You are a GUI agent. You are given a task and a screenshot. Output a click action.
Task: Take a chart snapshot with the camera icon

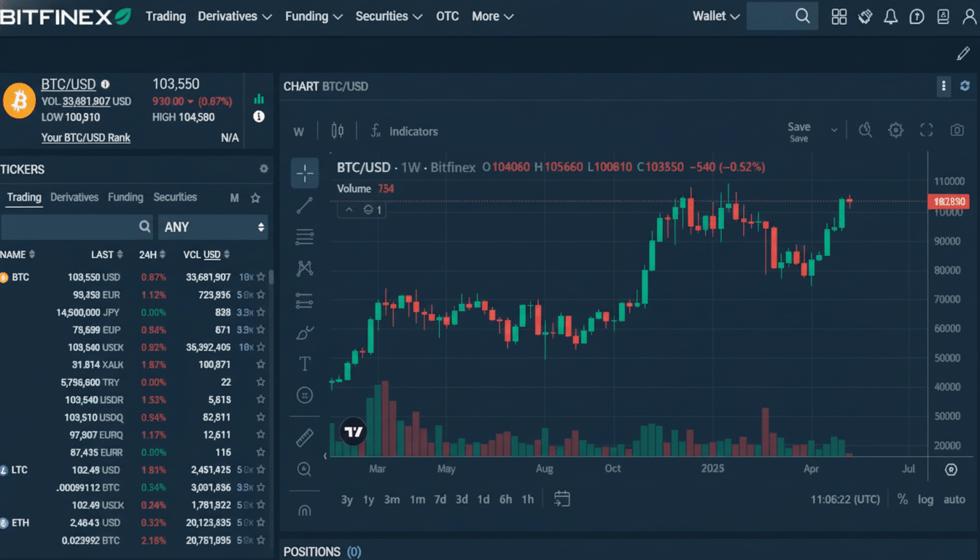coord(957,130)
